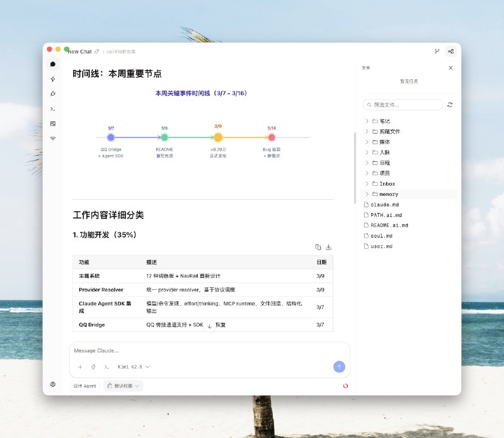Toggle the lightning option in the message input bar

tap(93, 367)
